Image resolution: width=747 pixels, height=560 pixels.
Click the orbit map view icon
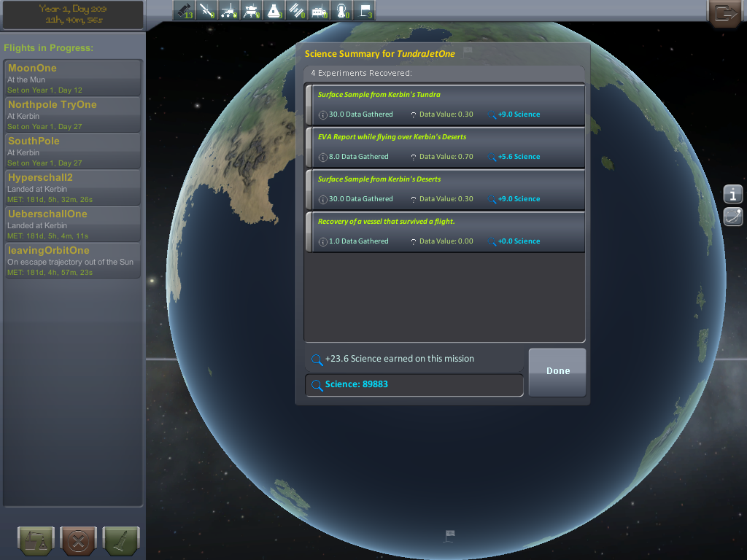732,217
